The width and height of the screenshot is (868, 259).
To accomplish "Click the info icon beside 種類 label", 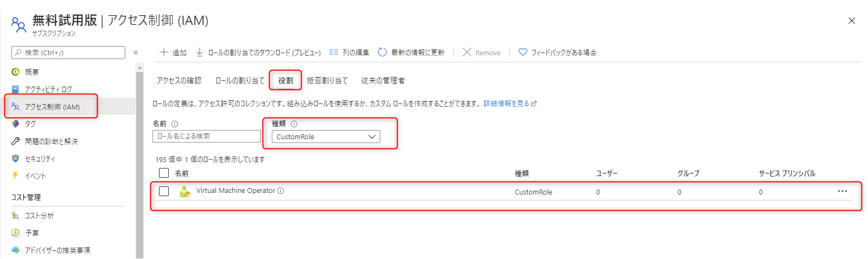I will point(294,124).
